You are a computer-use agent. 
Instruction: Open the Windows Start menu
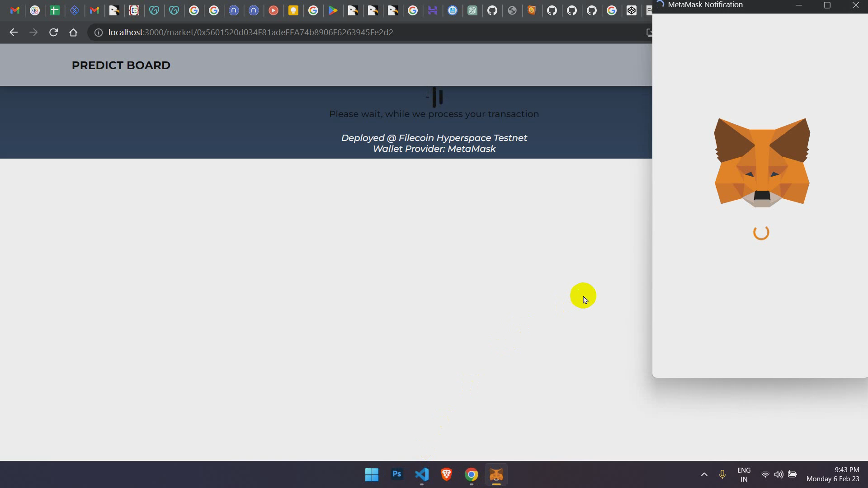coord(372,474)
